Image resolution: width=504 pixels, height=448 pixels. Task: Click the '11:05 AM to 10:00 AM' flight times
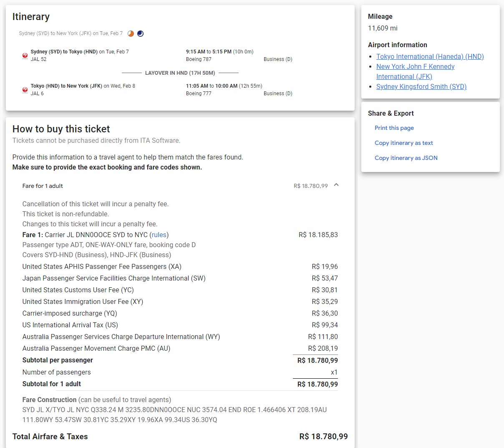212,86
